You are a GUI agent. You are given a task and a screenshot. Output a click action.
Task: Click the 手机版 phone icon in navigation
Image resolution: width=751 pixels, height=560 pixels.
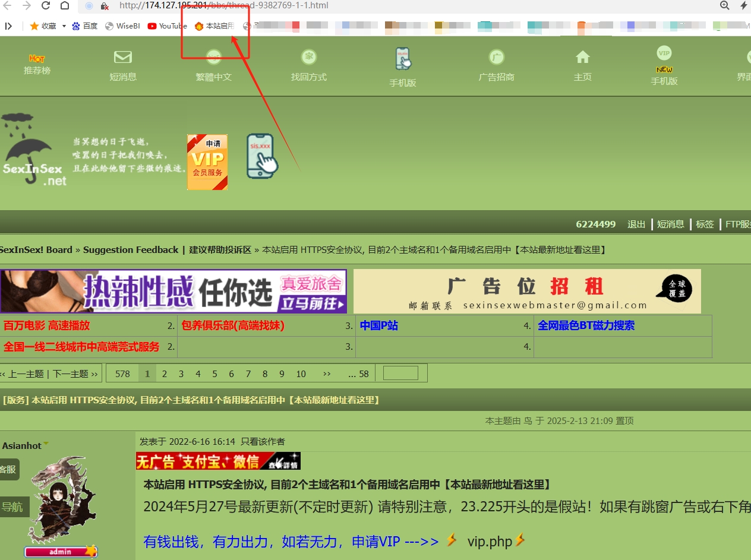coord(403,59)
